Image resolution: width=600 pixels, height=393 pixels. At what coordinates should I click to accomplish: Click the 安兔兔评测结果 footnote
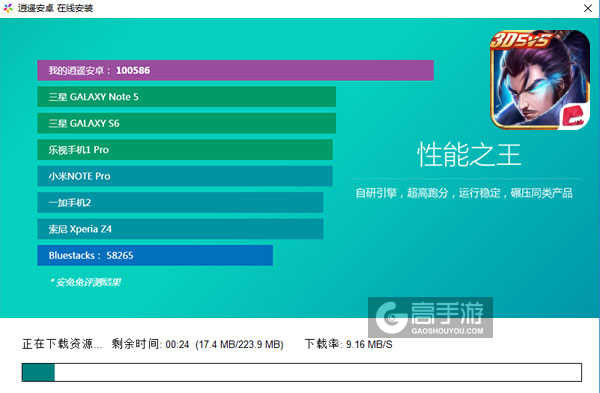[x=86, y=282]
